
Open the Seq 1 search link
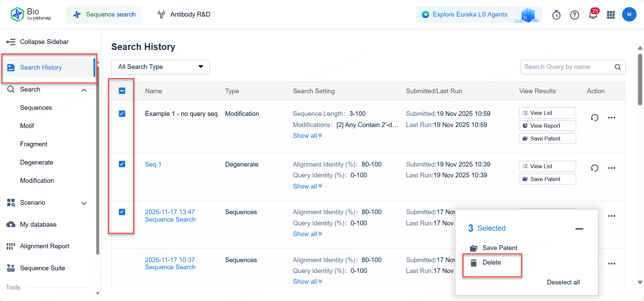(x=153, y=165)
